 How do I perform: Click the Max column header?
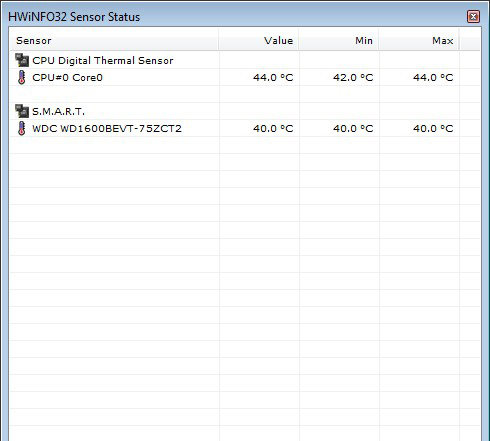tap(419, 40)
